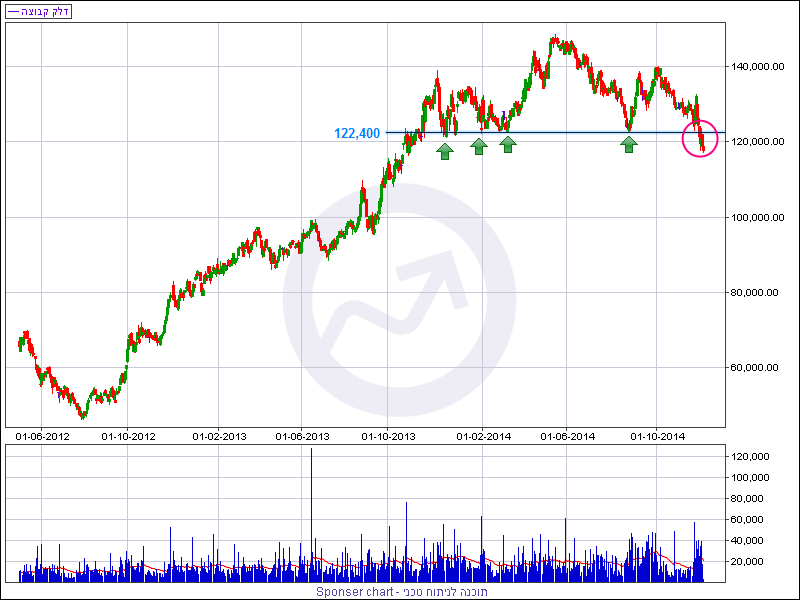Click the 100,000 volume axis label
This screenshot has width=800, height=600.
[x=750, y=478]
